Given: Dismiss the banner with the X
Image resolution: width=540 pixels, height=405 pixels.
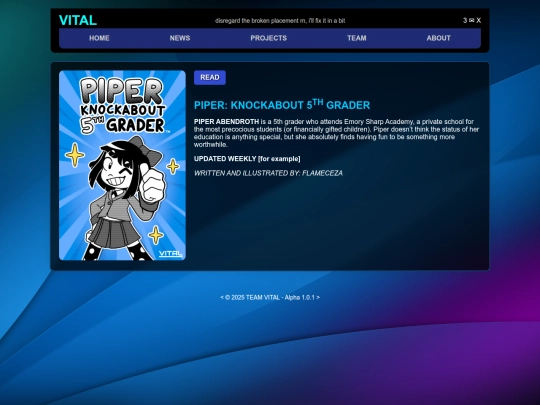Looking at the screenshot, I should point(478,21).
